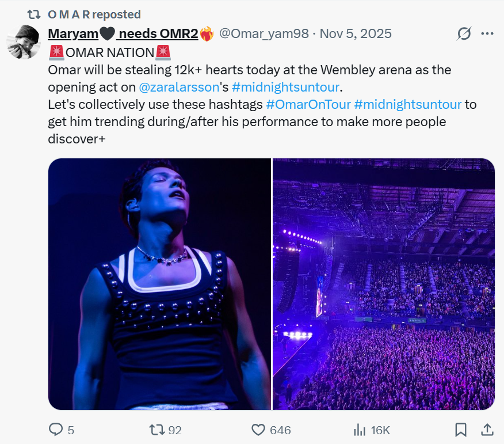This screenshot has width=504, height=444.
Task: Click the 646 likes count
Action: (280, 430)
